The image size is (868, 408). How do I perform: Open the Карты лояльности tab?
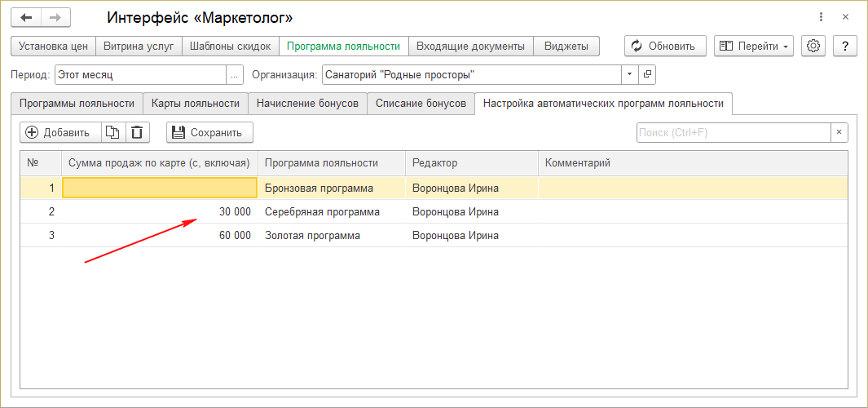click(196, 104)
